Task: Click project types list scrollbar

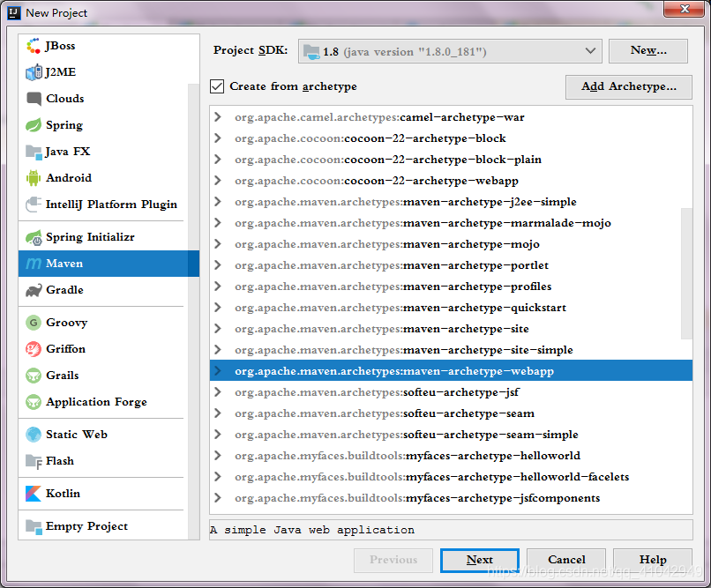Action: (x=193, y=312)
